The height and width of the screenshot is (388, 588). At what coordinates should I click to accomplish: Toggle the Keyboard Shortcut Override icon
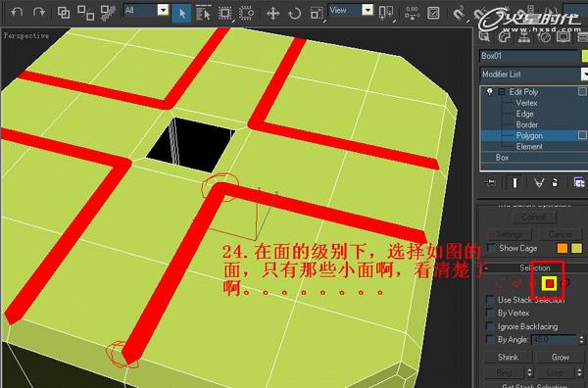(x=433, y=13)
